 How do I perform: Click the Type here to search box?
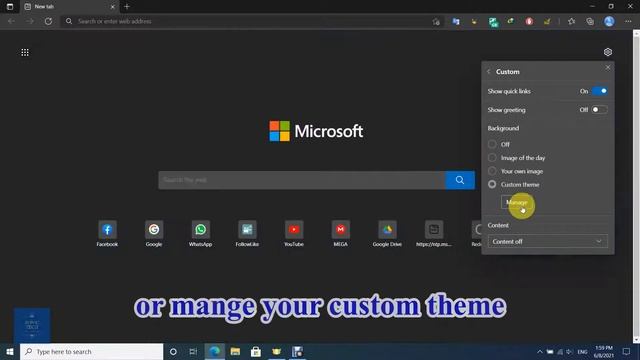point(91,351)
